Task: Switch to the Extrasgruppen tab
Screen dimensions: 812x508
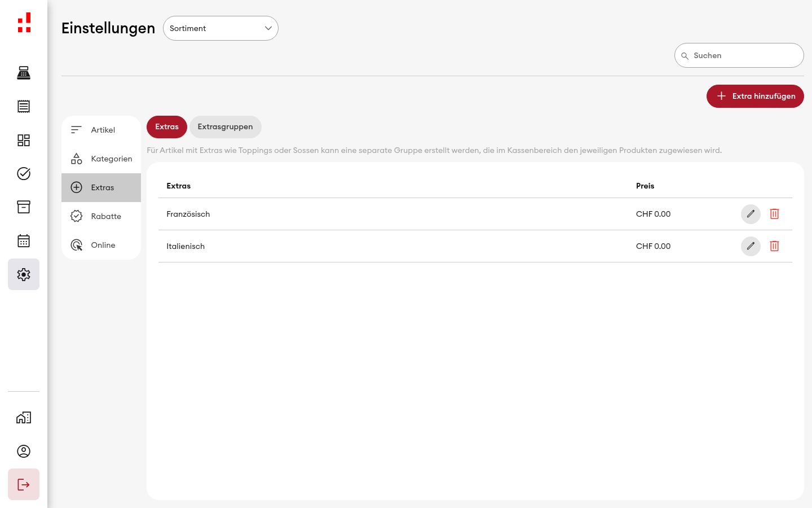Action: tap(225, 127)
